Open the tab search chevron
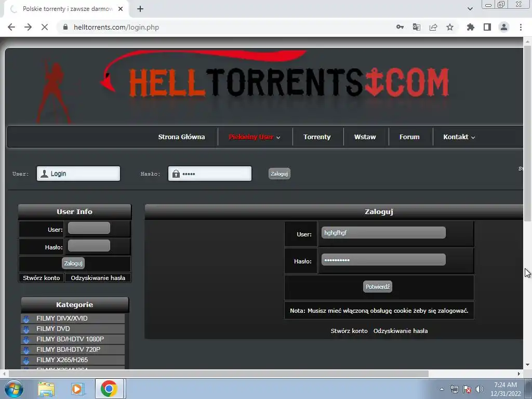 (470, 9)
